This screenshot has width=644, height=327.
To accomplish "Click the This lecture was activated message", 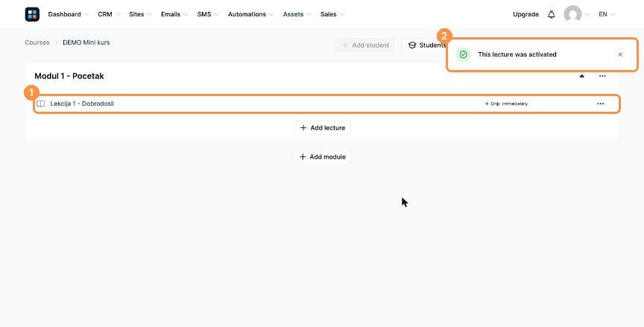I will (x=517, y=54).
